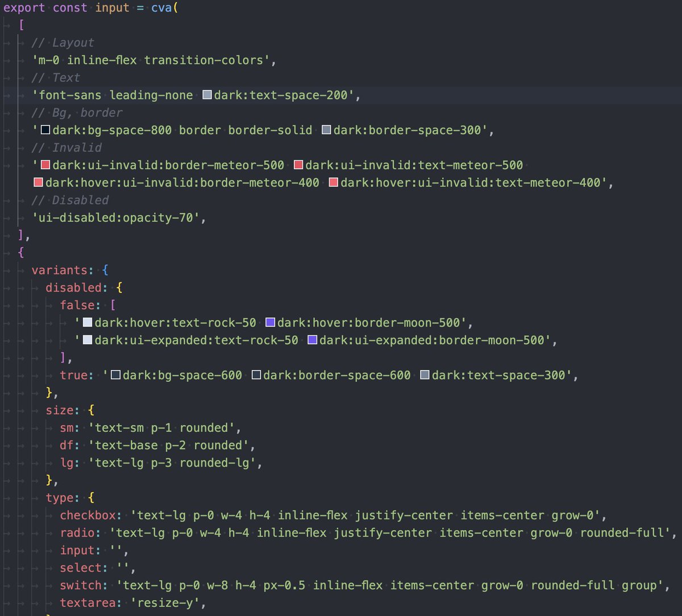Image resolution: width=682 pixels, height=616 pixels.
Task: Click the 'size' key
Action: pos(60,410)
